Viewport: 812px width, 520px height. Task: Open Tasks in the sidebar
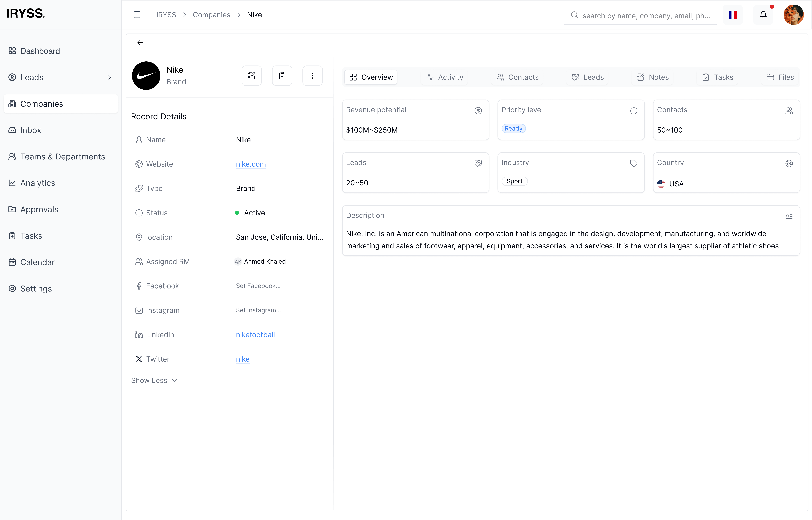coord(61,236)
